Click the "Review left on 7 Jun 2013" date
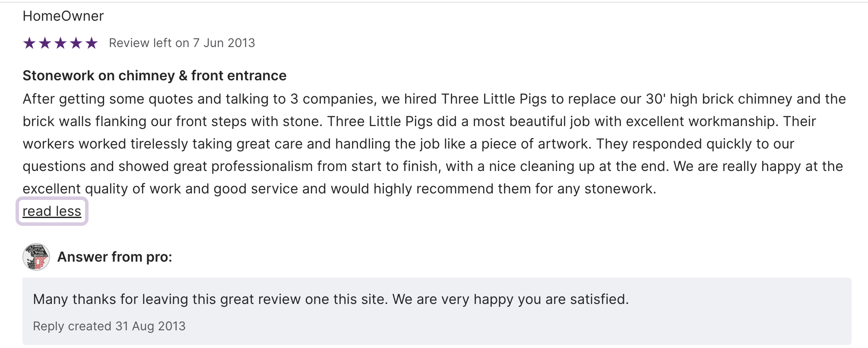 [x=182, y=43]
